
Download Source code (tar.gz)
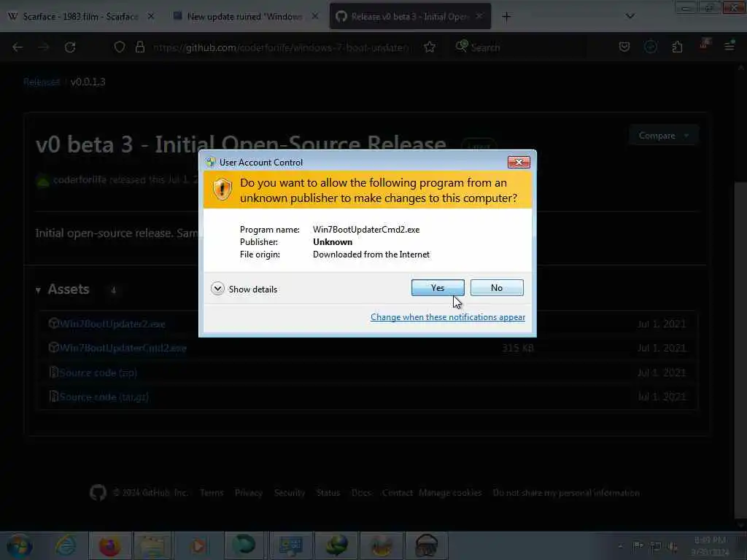tap(104, 397)
